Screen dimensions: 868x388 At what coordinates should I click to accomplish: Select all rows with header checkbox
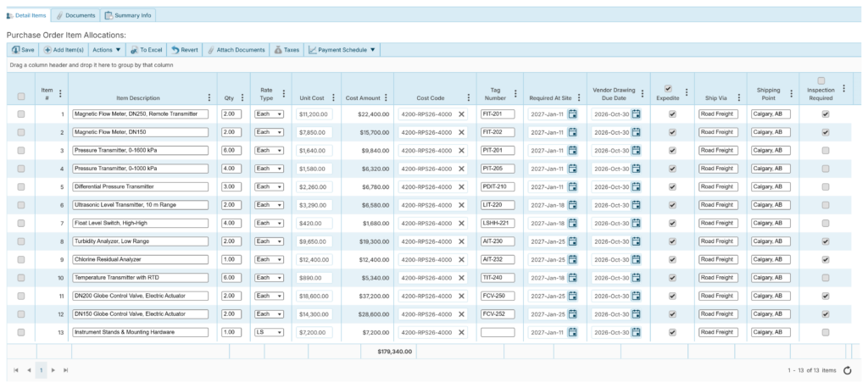[x=21, y=97]
